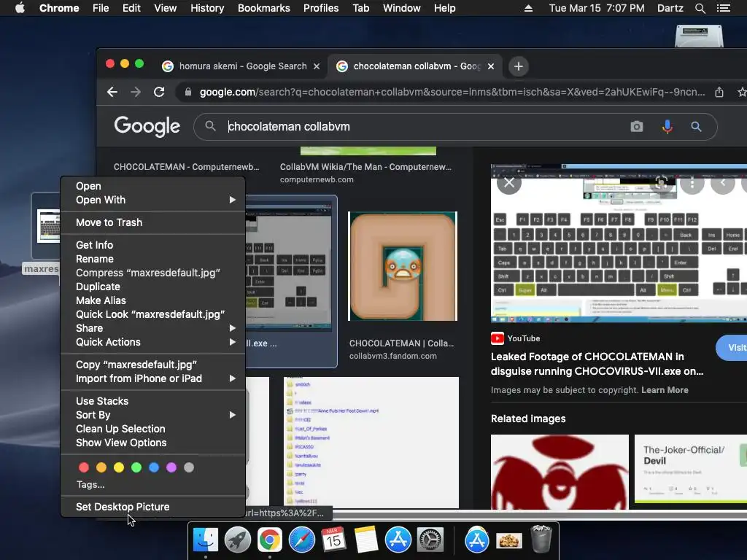Viewport: 747px width, 560px height.
Task: Open Spotlight search in menu bar
Action: pos(700,8)
